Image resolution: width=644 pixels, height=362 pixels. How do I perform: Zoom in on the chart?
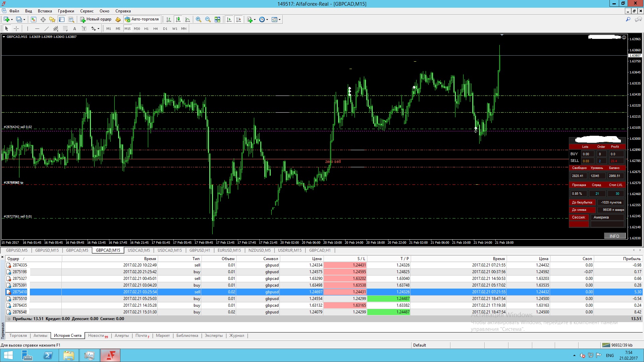(199, 19)
